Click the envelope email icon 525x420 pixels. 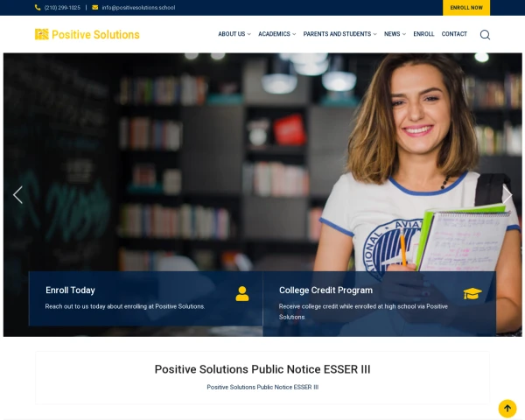95,7
